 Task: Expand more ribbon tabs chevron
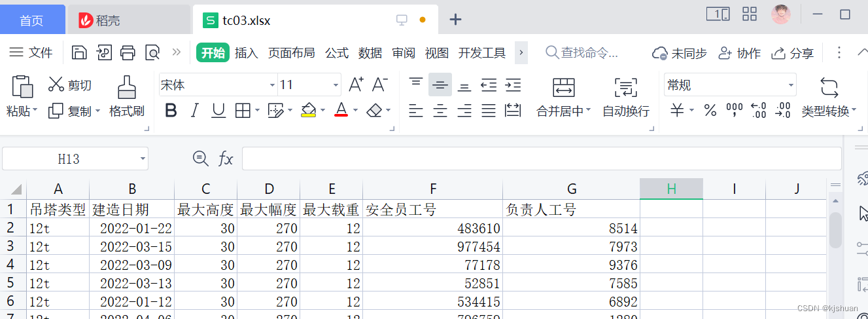click(521, 53)
